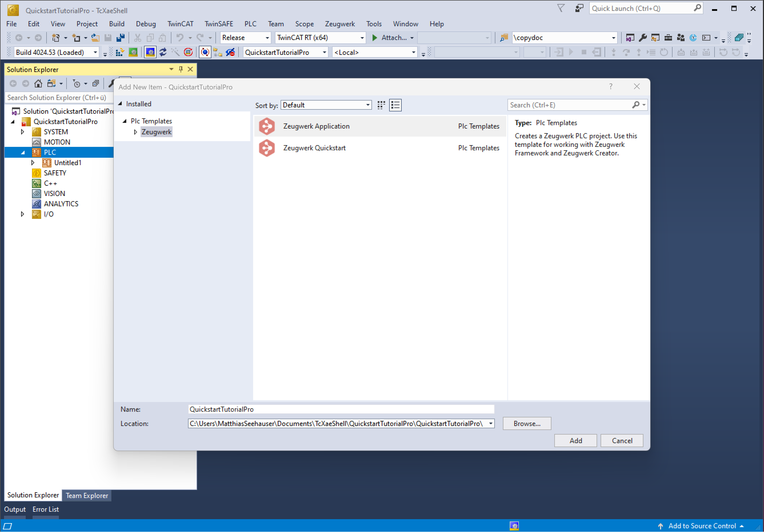
Task: Click the TwinCAT Restart Run Mode green icon
Action: (x=133, y=52)
